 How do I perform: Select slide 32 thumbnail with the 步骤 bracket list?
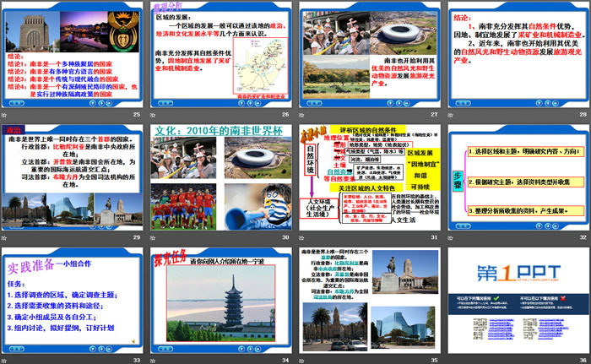click(518, 177)
